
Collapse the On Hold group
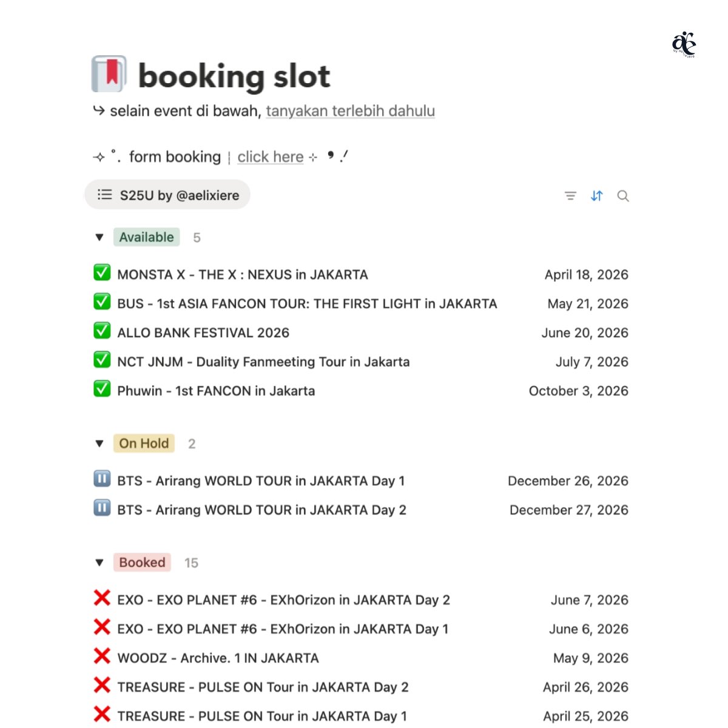click(99, 443)
